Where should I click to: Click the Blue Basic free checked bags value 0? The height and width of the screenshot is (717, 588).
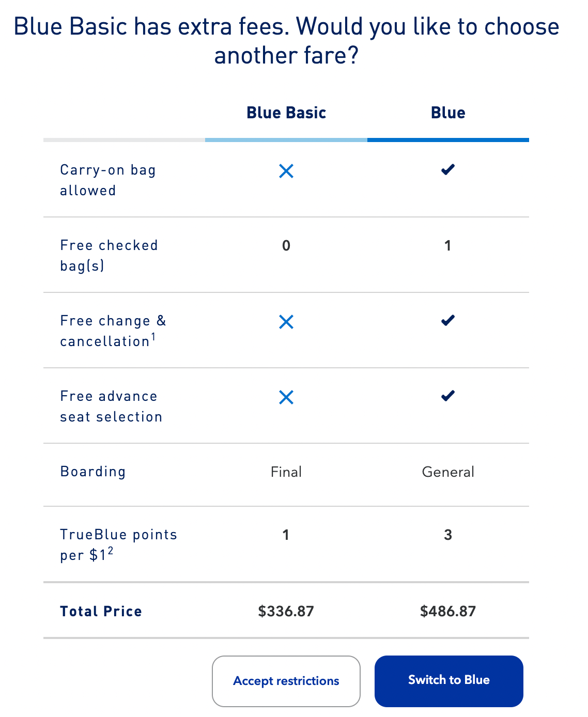point(286,245)
